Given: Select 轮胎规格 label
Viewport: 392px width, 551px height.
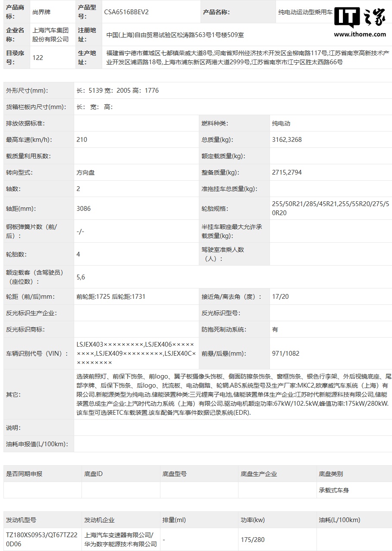Looking at the screenshot, I should point(215,209).
